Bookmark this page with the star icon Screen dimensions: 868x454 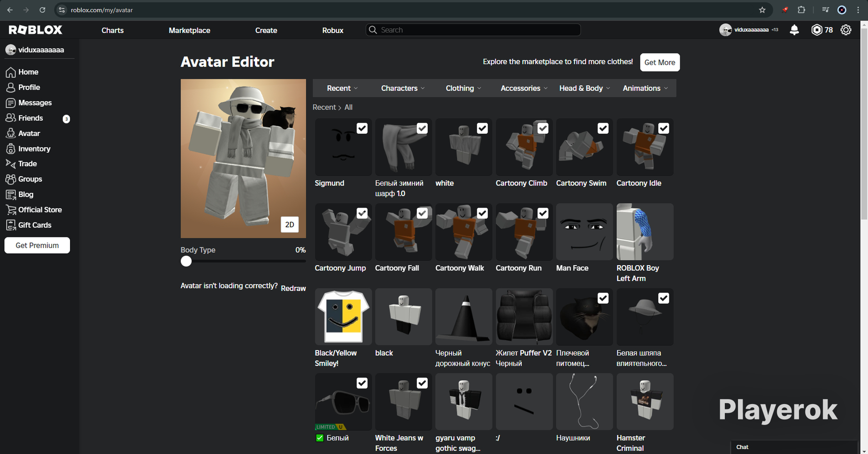pyautogui.click(x=762, y=10)
